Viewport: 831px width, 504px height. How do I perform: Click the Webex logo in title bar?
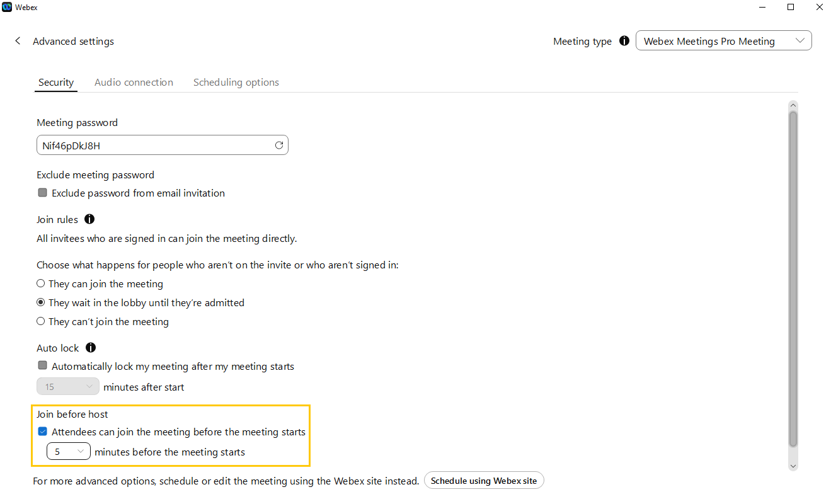click(7, 7)
